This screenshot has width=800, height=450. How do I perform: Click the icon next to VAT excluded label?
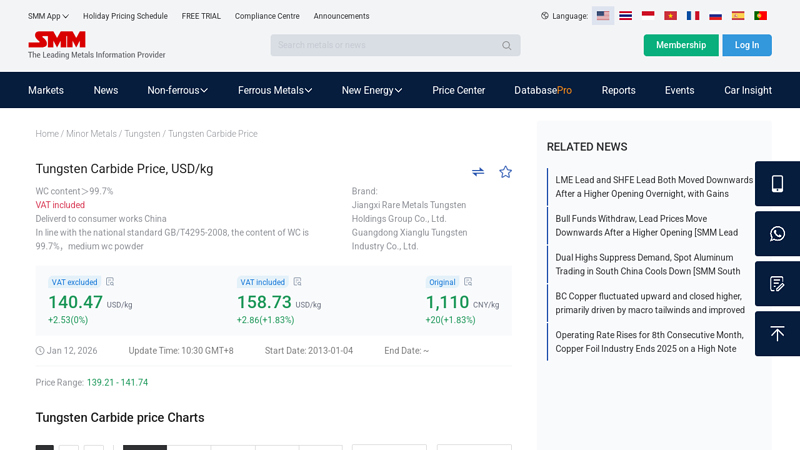[x=110, y=282]
